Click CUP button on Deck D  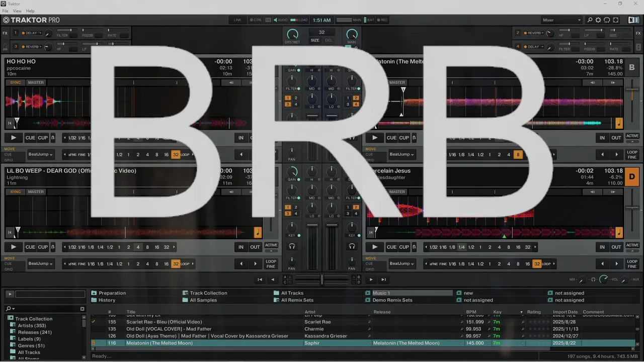coord(404,247)
